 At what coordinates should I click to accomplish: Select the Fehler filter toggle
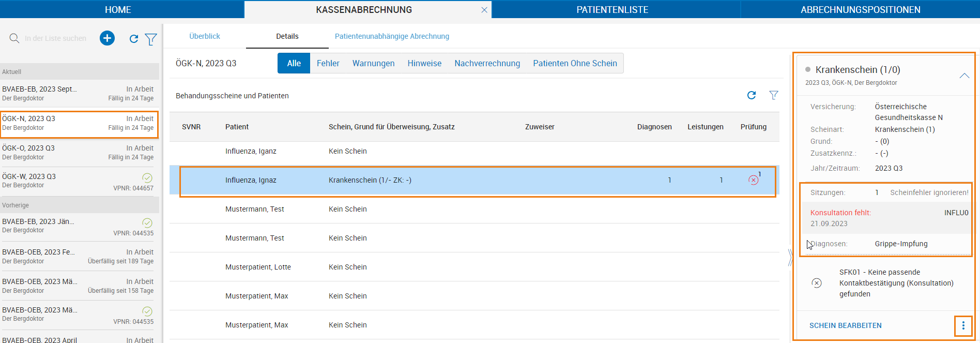click(x=328, y=63)
